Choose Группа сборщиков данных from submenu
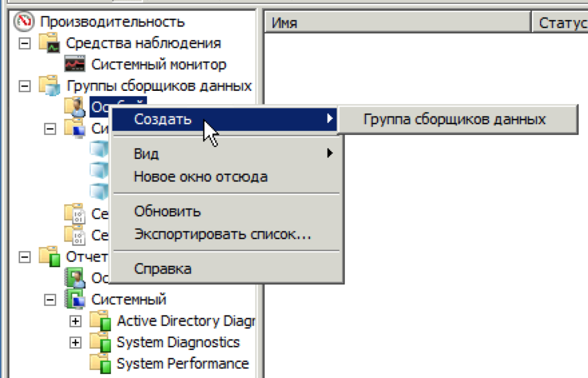The image size is (588, 378). coord(454,120)
